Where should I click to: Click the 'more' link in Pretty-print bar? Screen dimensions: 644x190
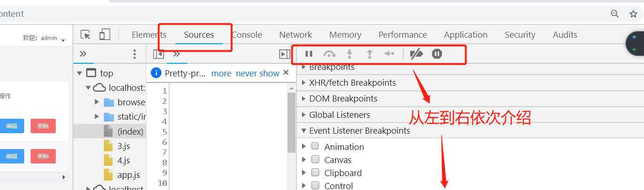tap(221, 74)
